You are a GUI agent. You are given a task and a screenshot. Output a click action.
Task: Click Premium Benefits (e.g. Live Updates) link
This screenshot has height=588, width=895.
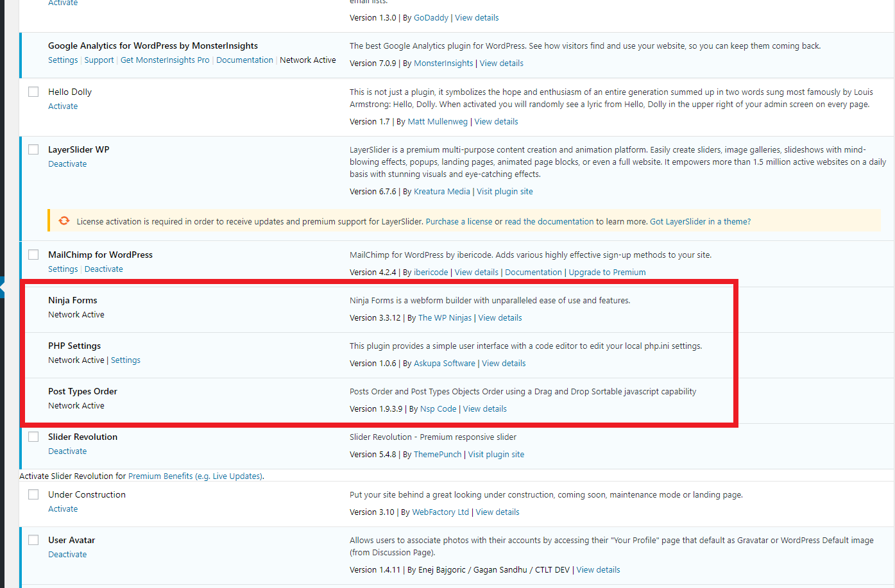pyautogui.click(x=195, y=476)
